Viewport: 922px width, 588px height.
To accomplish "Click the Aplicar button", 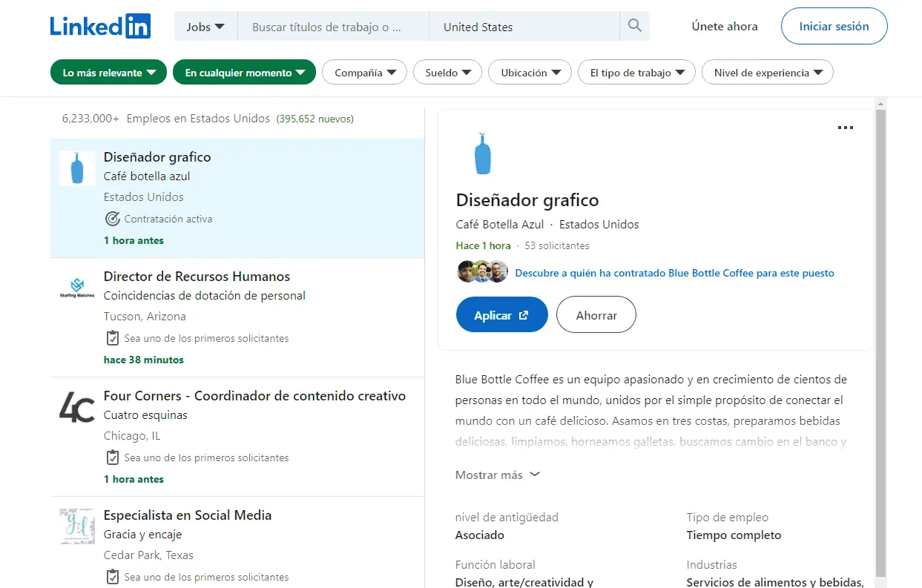I will tap(502, 315).
